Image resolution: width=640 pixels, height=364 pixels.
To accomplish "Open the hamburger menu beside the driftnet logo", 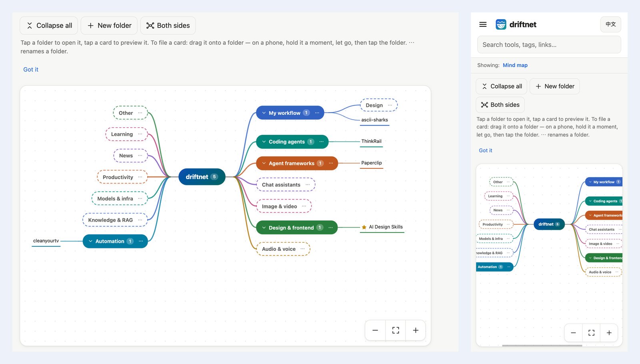I will (483, 24).
